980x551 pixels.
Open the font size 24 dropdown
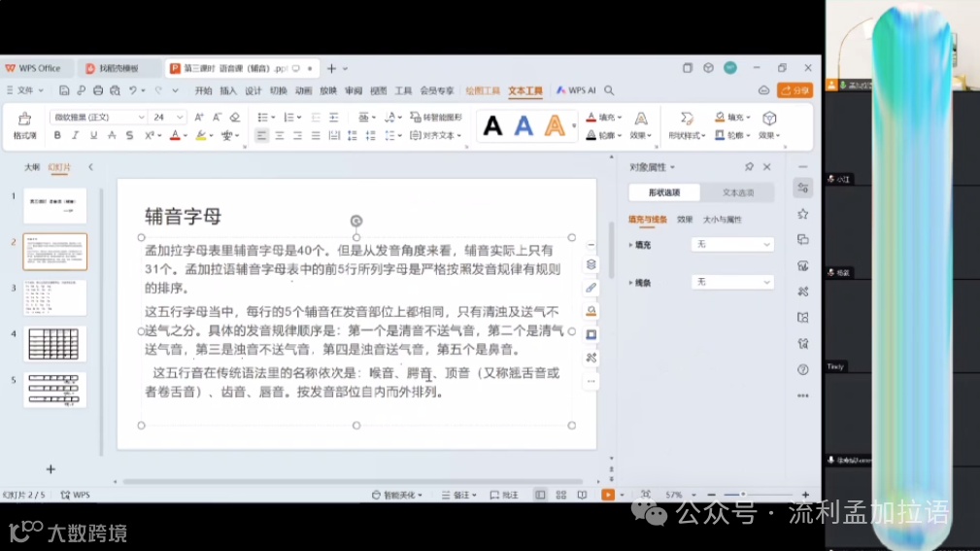(180, 117)
